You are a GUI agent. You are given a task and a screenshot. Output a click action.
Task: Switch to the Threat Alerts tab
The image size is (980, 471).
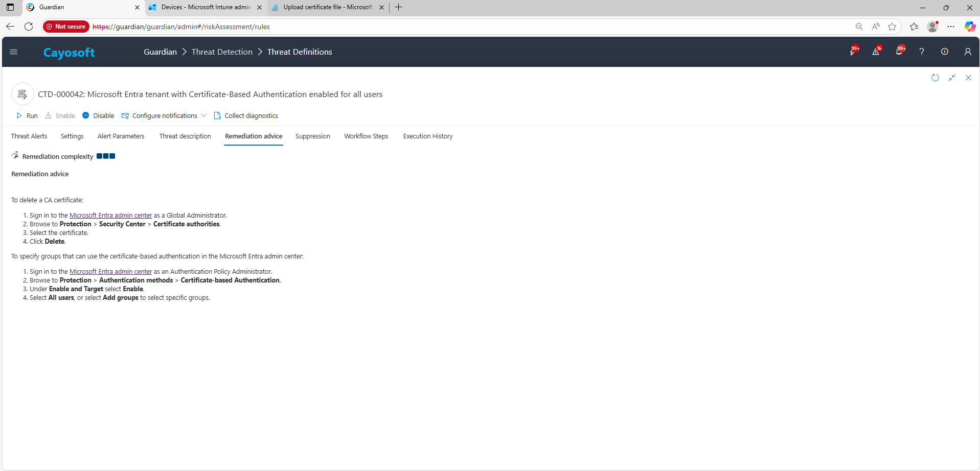pos(29,136)
